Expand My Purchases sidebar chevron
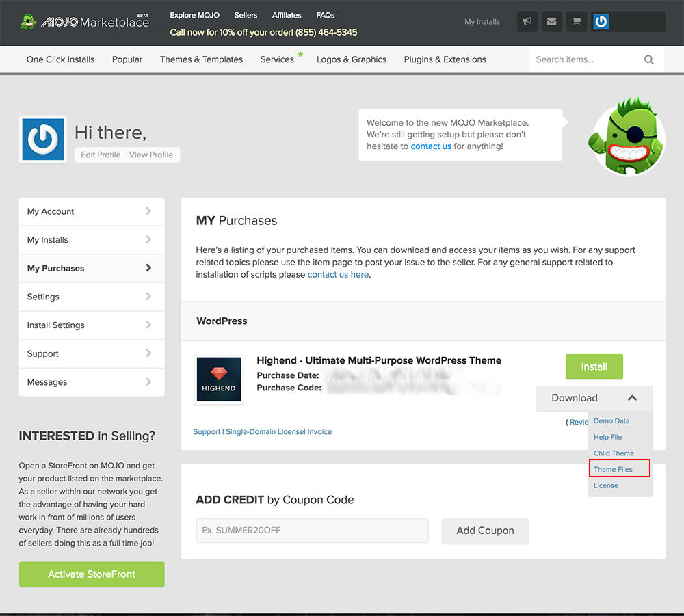The width and height of the screenshot is (684, 616). coord(148,268)
